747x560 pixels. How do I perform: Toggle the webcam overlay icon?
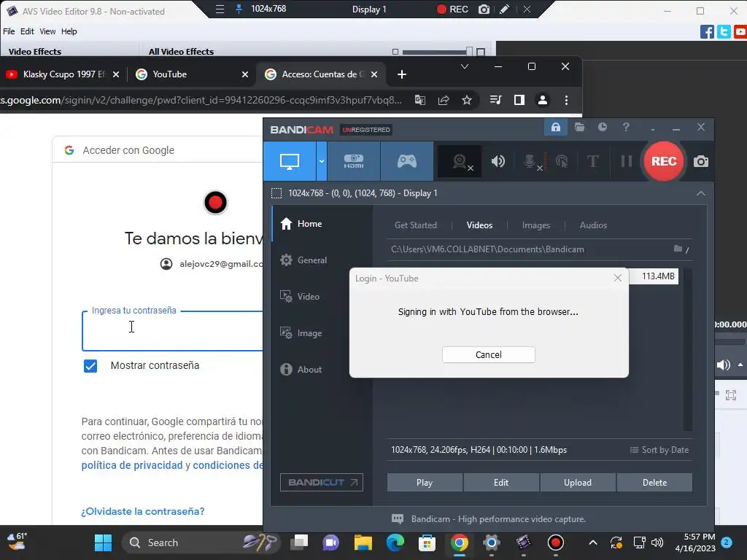pos(460,161)
